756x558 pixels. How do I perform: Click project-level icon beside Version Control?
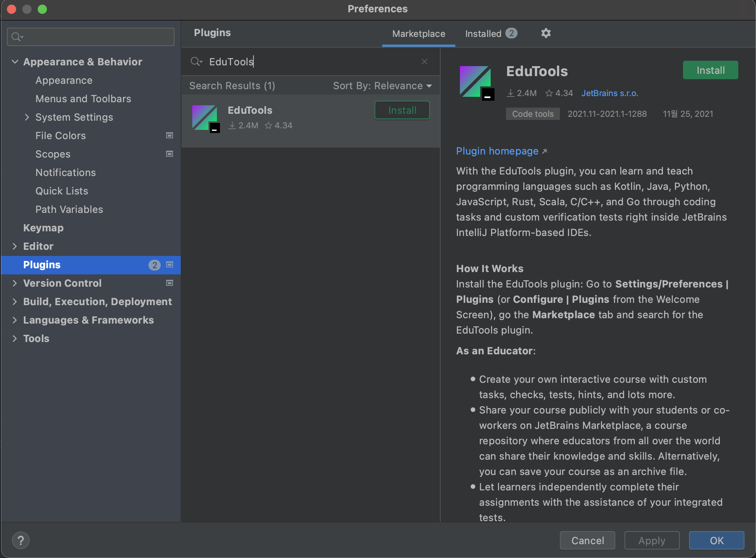point(170,283)
